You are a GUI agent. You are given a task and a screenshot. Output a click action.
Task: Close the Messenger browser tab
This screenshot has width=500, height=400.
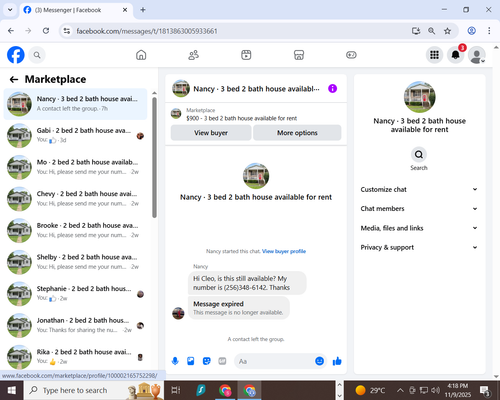[x=125, y=10]
